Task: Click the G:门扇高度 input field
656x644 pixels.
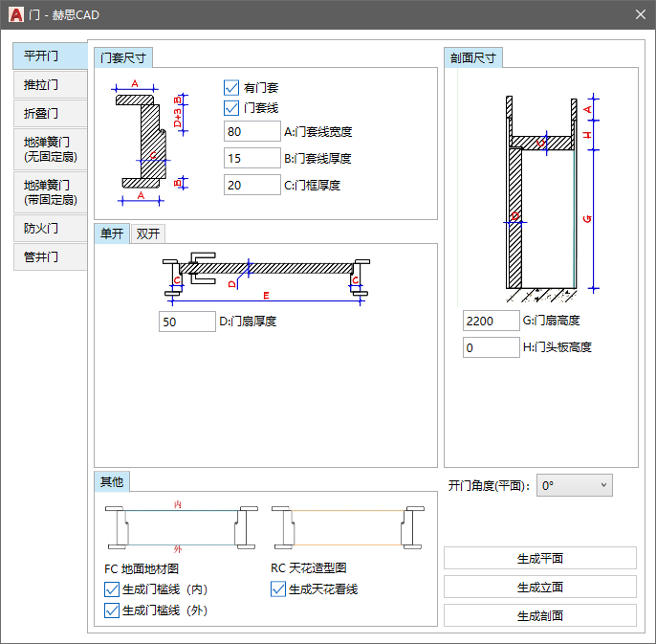Action: coord(492,321)
